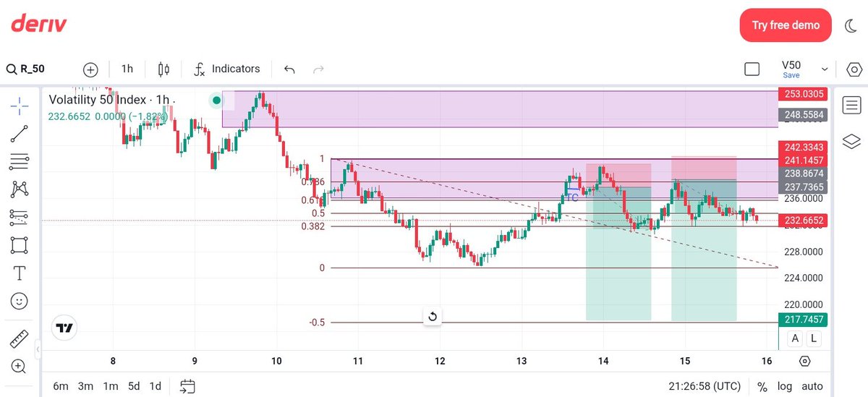Click the green market status dot

tap(216, 100)
